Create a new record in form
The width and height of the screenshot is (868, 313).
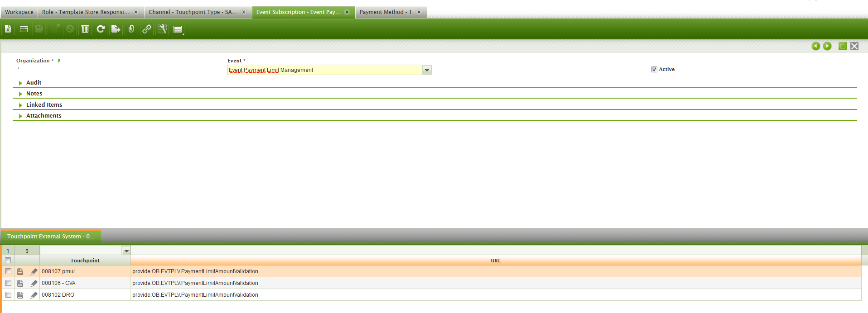pos(8,29)
